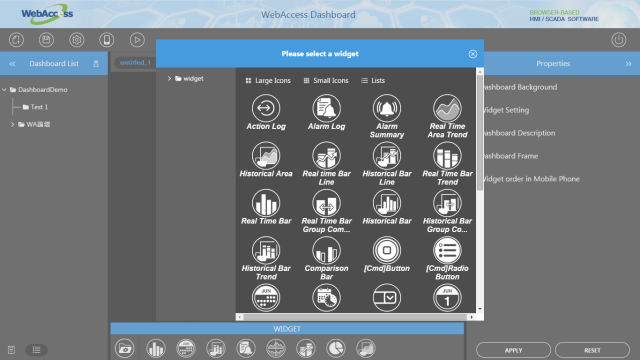This screenshot has width=640, height=360.
Task: Click the new dashboard toolbar icon
Action: tap(16, 40)
